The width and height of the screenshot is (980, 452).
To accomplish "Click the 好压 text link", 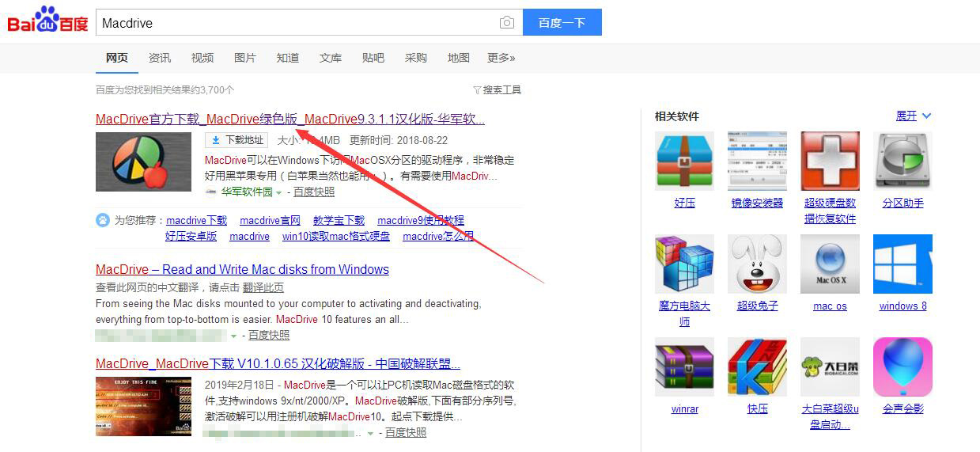I will coord(685,203).
